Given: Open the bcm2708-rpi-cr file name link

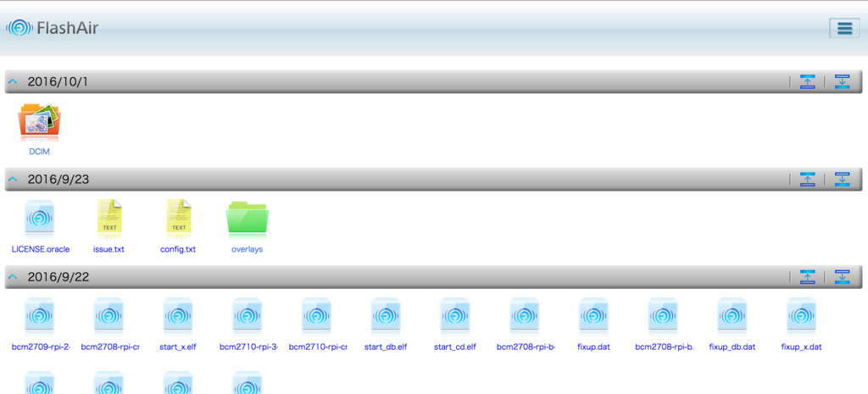Looking at the screenshot, I should [109, 347].
